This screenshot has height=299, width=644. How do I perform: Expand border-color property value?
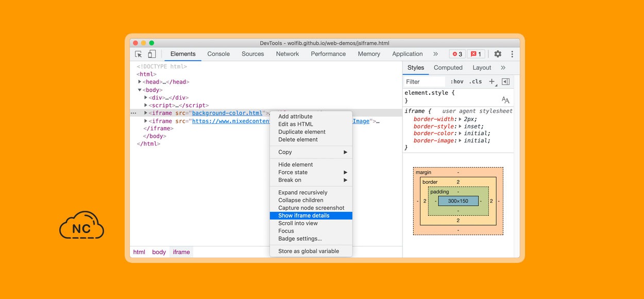pos(461,133)
